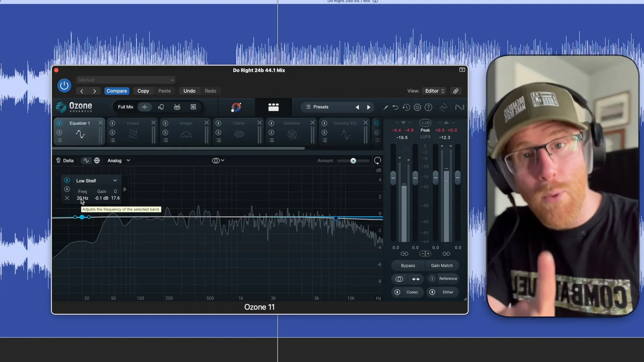Toggle the Stabilizer module power

(271, 123)
